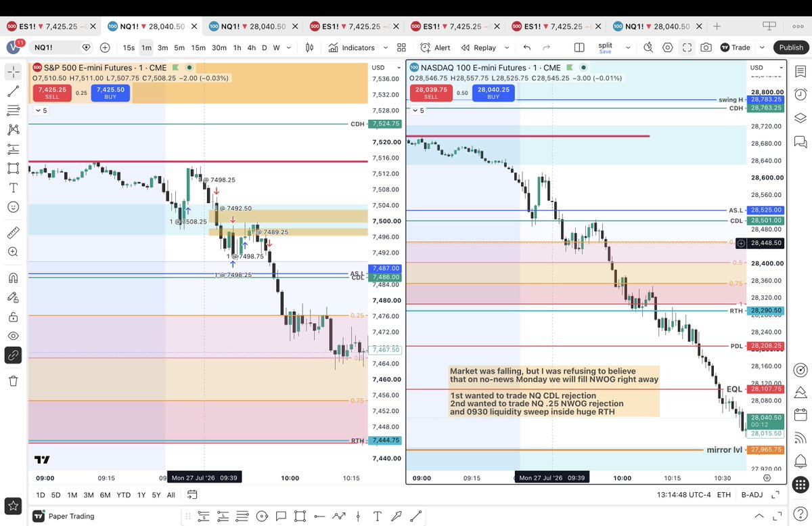Screen dimensions: 812x526
Task: Take a chart snapshot with camera
Action: tap(706, 47)
